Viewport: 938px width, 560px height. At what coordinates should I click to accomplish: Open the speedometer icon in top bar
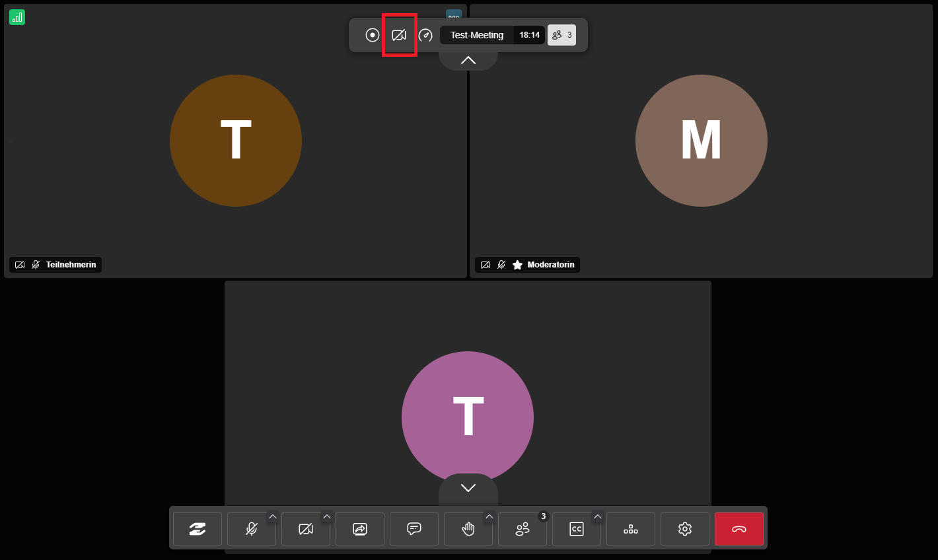tap(425, 35)
